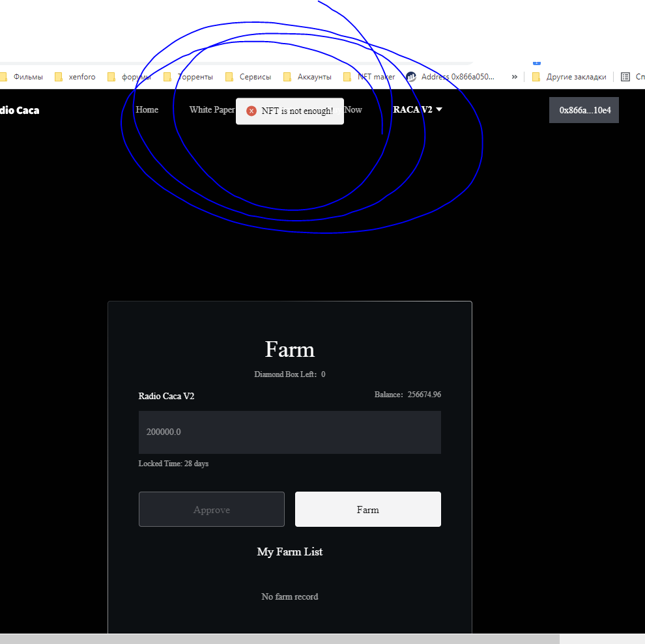Open the Фильмы bookmarks folder
This screenshot has height=644, width=645.
click(23, 77)
